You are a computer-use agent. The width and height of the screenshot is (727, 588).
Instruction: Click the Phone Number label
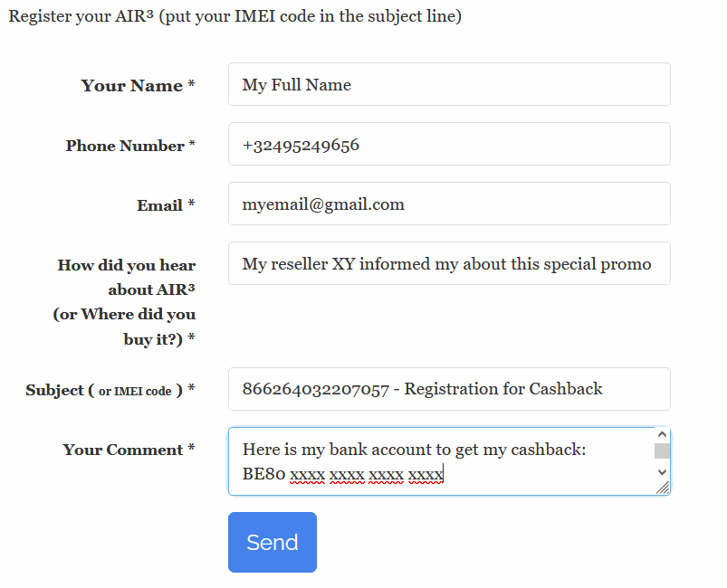(x=129, y=145)
